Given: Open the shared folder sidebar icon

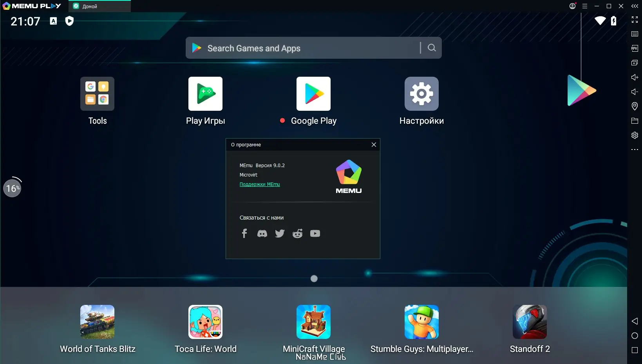Looking at the screenshot, I should 635,121.
